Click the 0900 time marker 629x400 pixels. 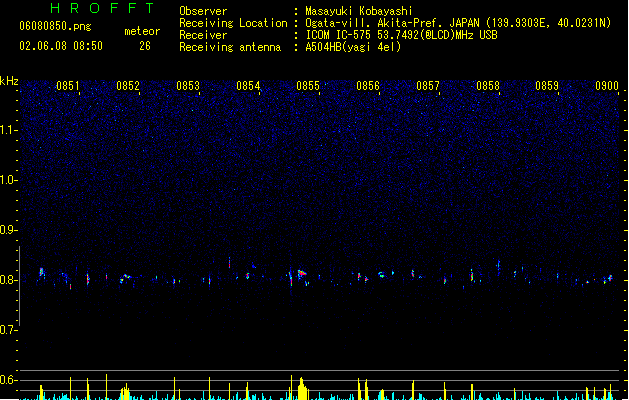click(x=607, y=85)
